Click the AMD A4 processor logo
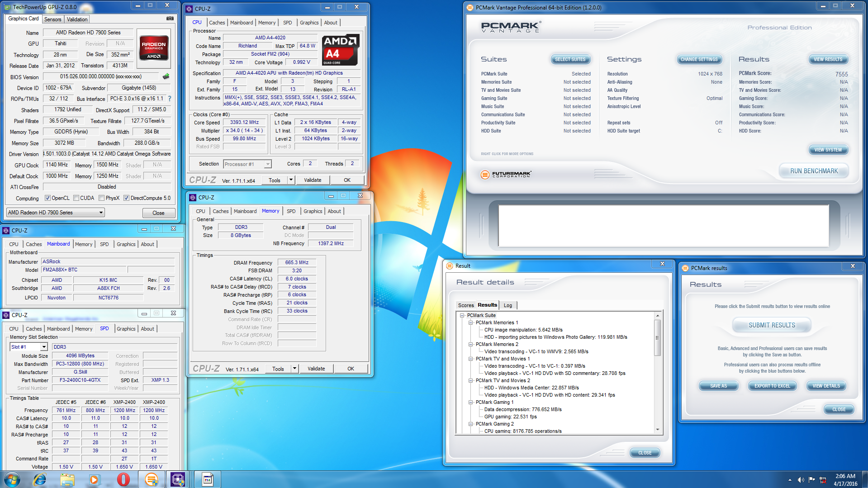Viewport: 868px width, 488px height. pyautogui.click(x=341, y=50)
